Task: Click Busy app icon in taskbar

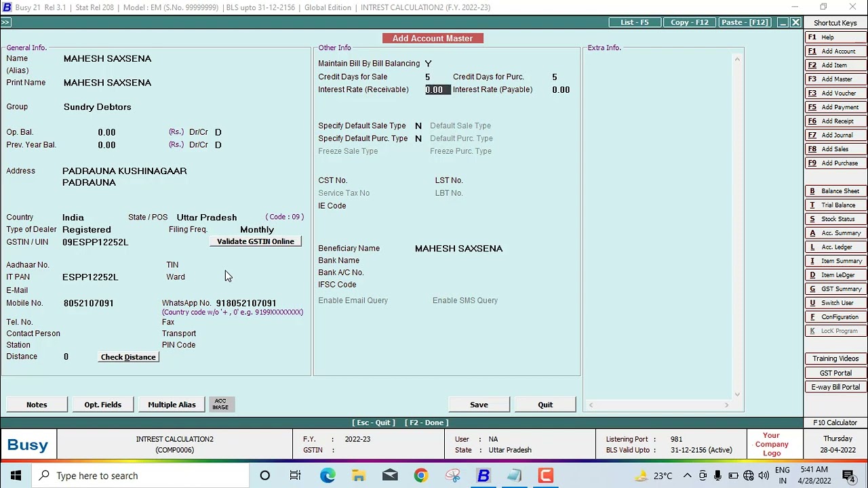Action: (x=484, y=476)
